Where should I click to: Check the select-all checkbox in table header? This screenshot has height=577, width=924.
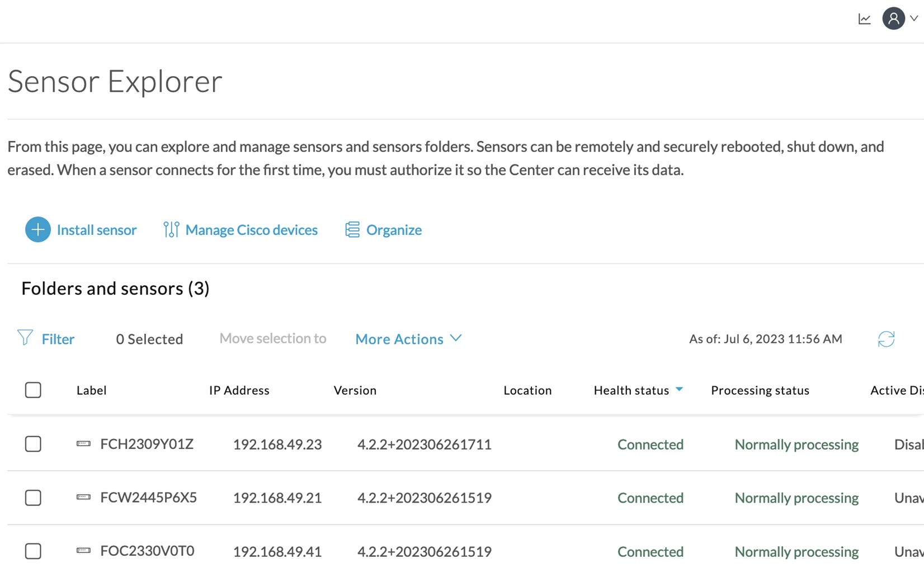click(x=33, y=390)
